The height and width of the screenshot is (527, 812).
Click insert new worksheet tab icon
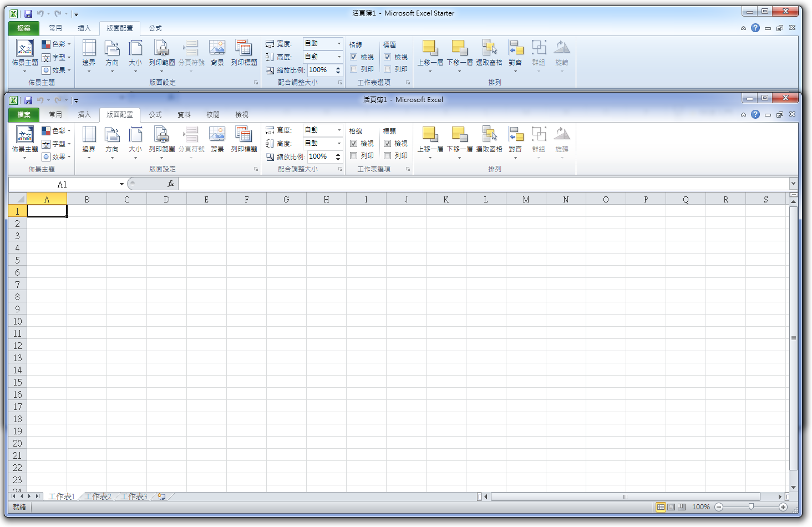[161, 496]
